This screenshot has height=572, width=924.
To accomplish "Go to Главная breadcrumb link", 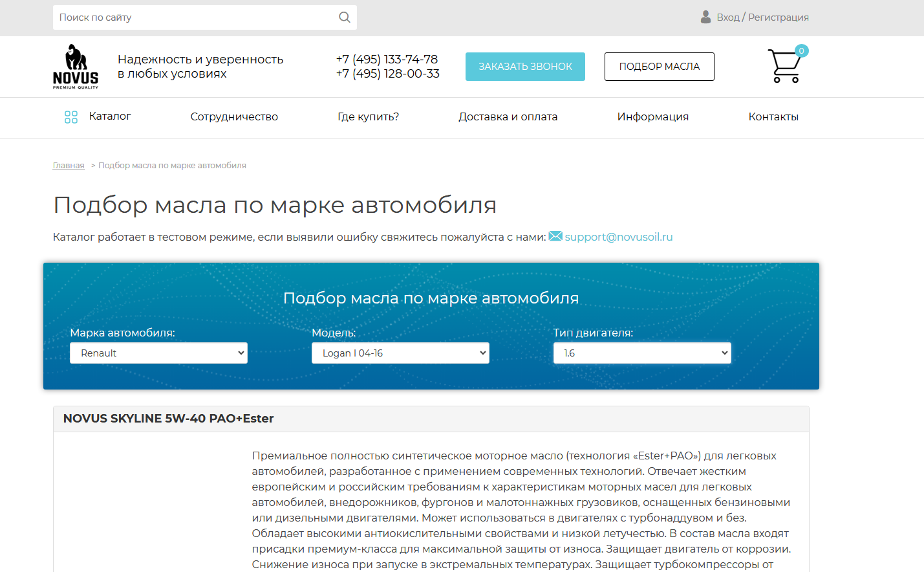I will point(69,166).
